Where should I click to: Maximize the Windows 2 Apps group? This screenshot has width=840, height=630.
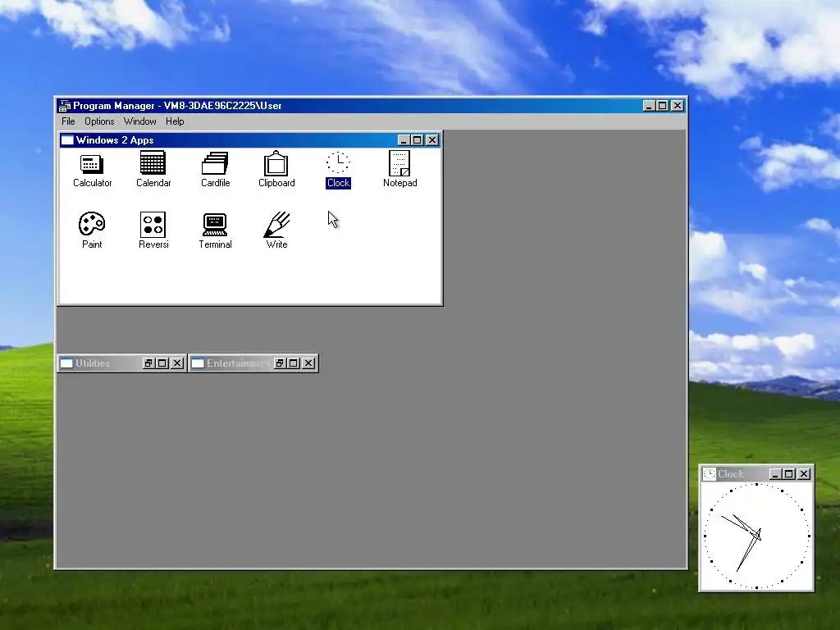tap(418, 140)
